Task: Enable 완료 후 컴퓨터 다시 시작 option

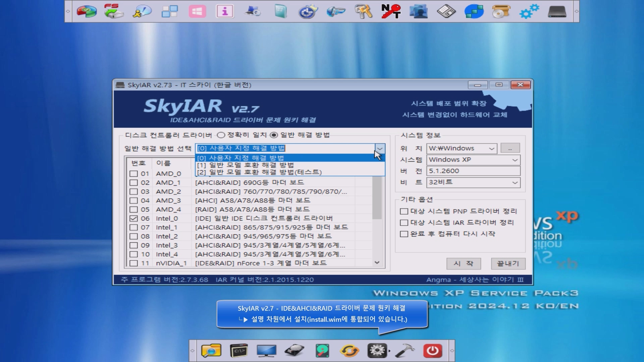Action: (404, 234)
